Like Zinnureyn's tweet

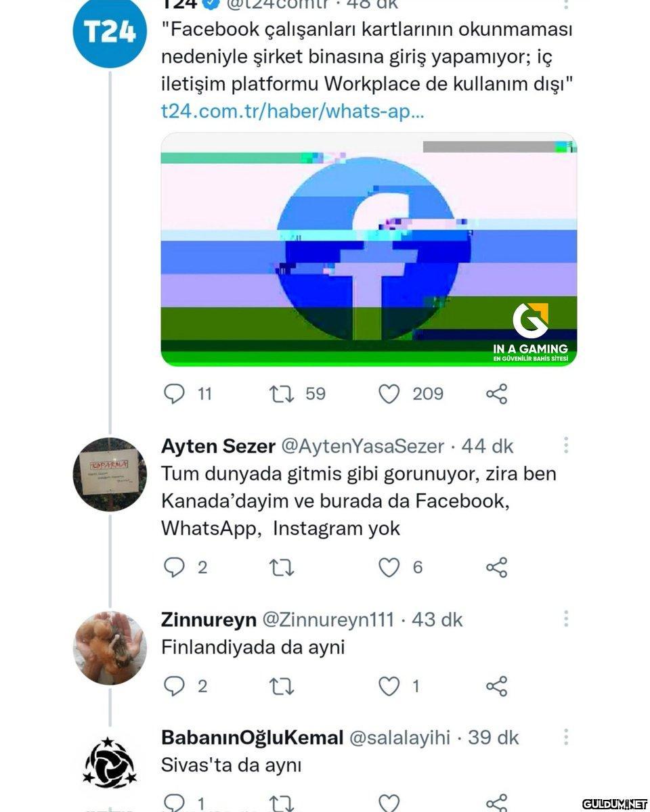(389, 687)
